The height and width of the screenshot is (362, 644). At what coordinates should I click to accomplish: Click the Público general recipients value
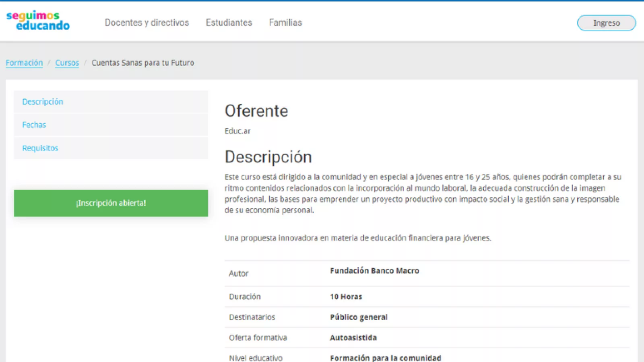pyautogui.click(x=359, y=317)
